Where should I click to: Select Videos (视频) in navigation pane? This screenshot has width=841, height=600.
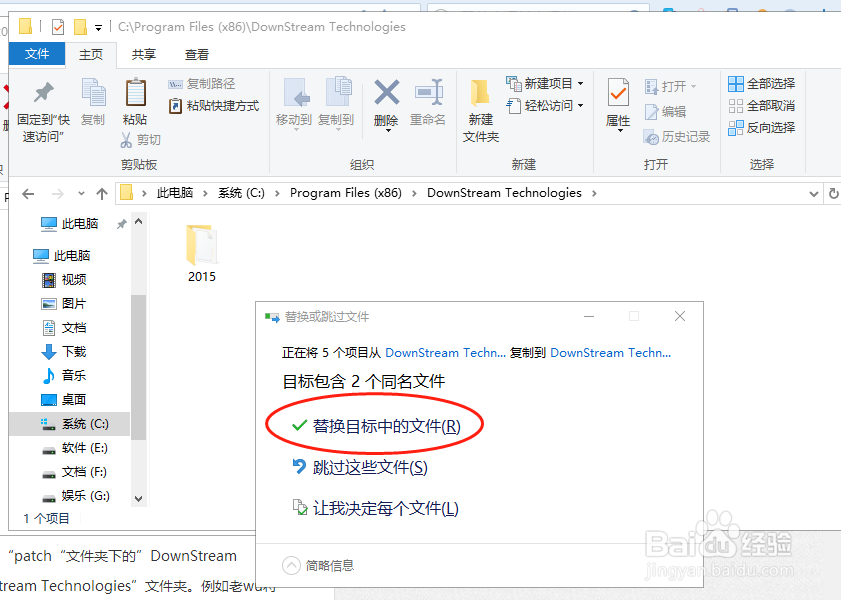[x=64, y=279]
